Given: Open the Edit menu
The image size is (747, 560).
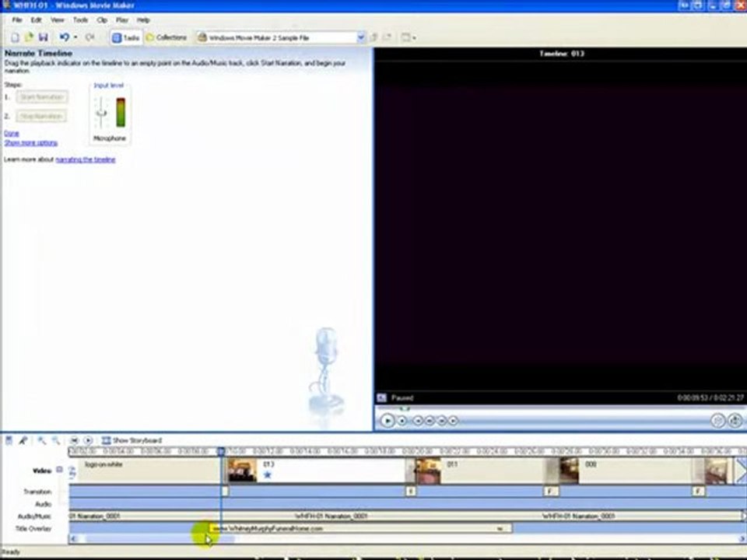Looking at the screenshot, I should coord(37,20).
